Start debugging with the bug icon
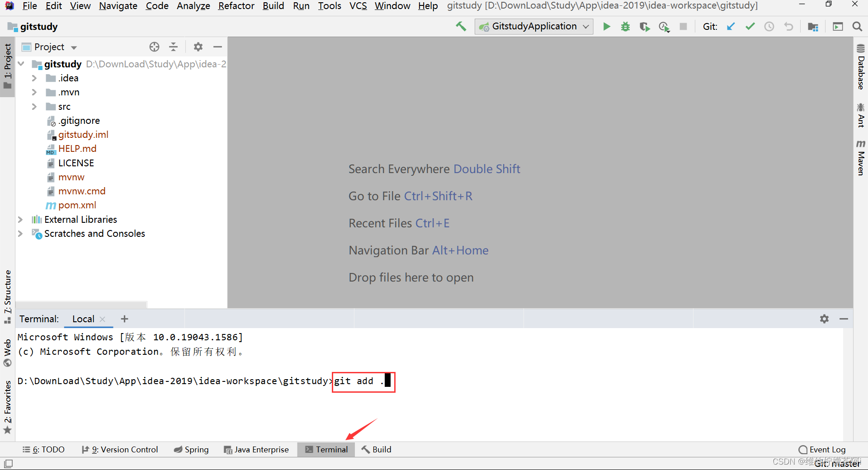The width and height of the screenshot is (868, 470). click(625, 27)
